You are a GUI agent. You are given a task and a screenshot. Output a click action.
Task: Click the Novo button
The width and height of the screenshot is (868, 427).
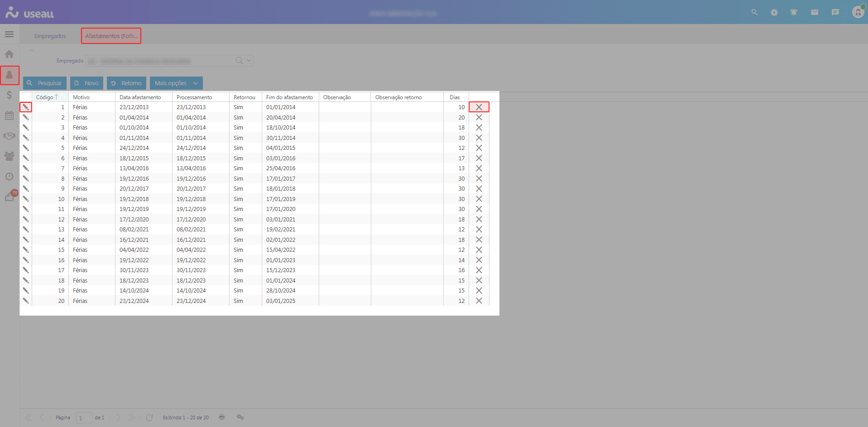(x=86, y=83)
